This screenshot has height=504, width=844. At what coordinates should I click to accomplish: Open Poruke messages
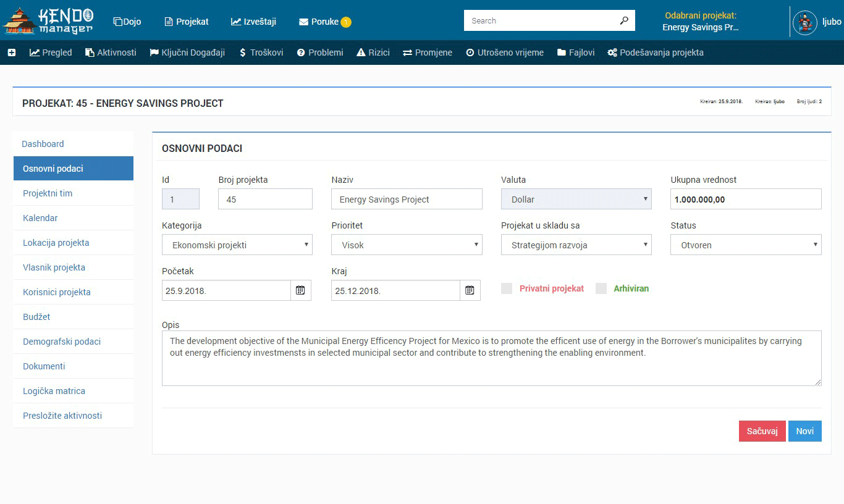[319, 22]
